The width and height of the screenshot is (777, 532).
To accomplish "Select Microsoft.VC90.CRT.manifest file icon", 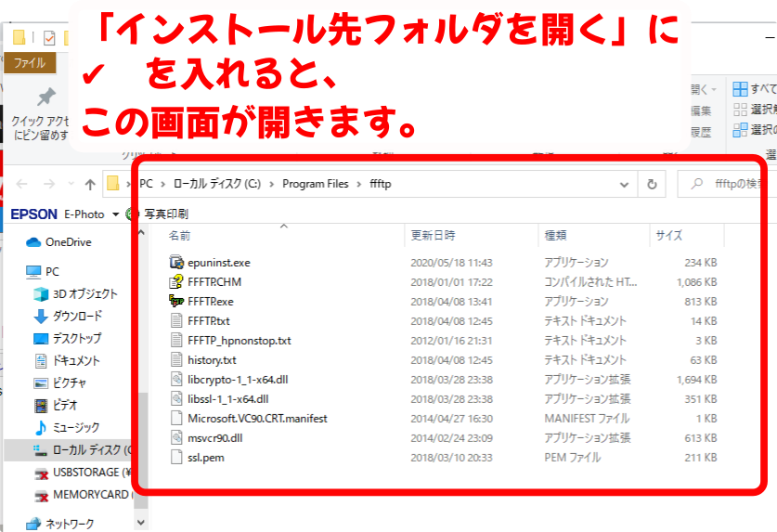I will 176,418.
